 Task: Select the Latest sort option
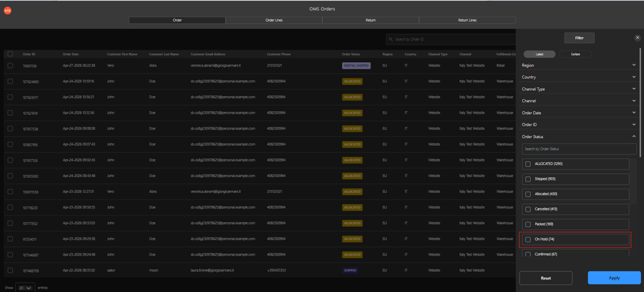point(539,54)
